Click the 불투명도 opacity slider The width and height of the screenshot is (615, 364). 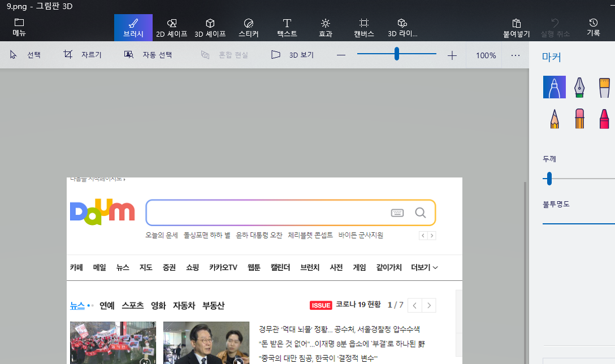point(578,224)
